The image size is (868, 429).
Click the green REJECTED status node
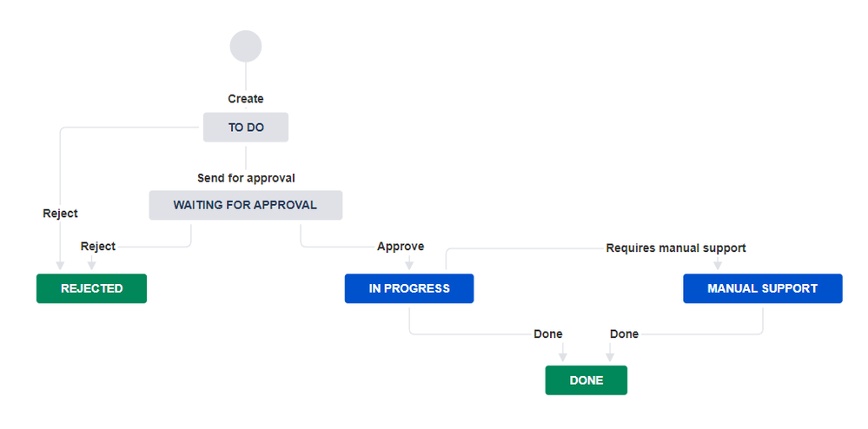point(91,288)
